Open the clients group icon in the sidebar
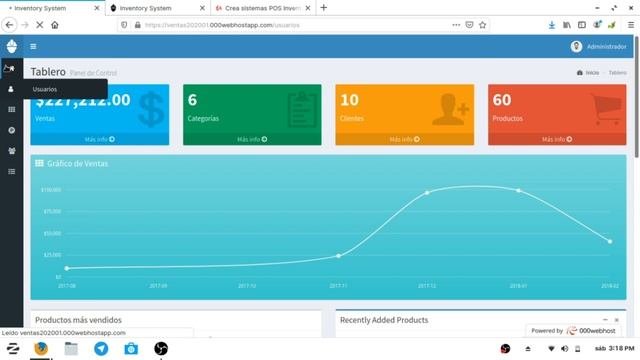The height and width of the screenshot is (360, 640). pos(11,151)
